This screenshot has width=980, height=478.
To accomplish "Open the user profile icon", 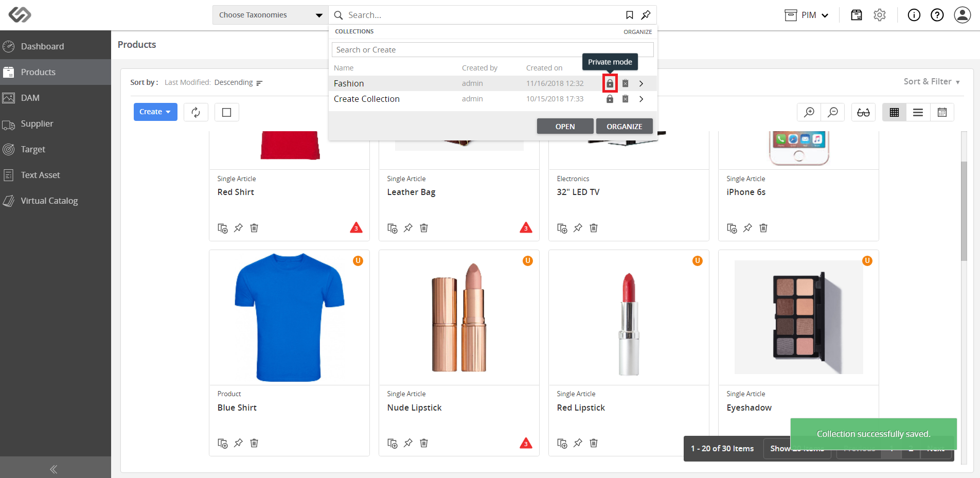I will [962, 15].
